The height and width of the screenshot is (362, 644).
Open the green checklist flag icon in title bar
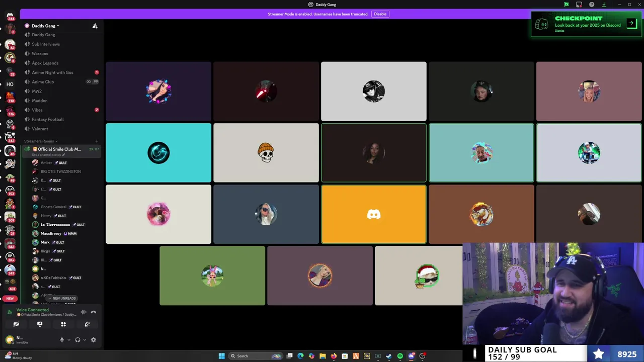click(567, 5)
